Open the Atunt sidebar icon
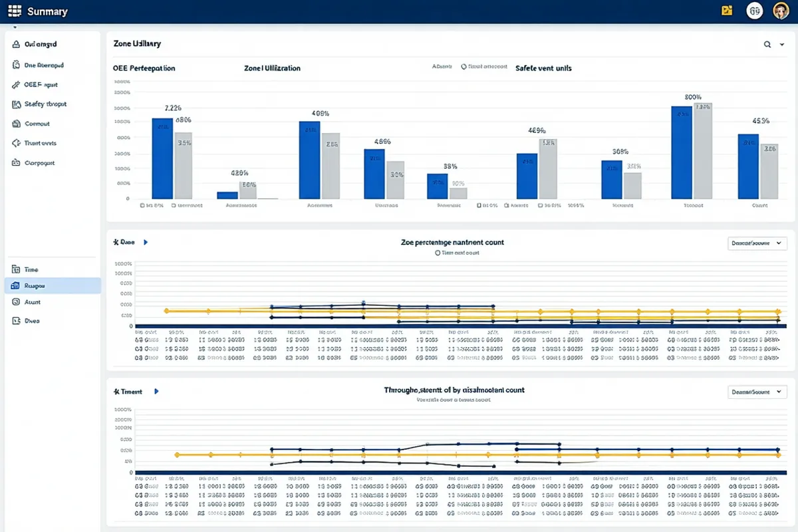This screenshot has height=532, width=798. click(x=17, y=302)
